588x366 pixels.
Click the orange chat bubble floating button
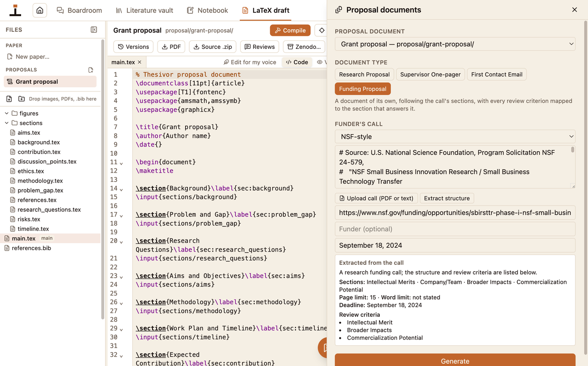tap(323, 348)
